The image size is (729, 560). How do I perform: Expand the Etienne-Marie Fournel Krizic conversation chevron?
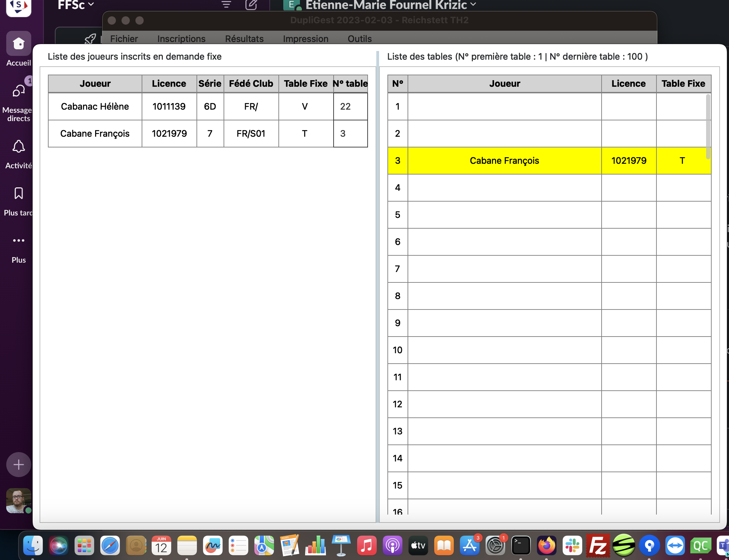(x=473, y=5)
